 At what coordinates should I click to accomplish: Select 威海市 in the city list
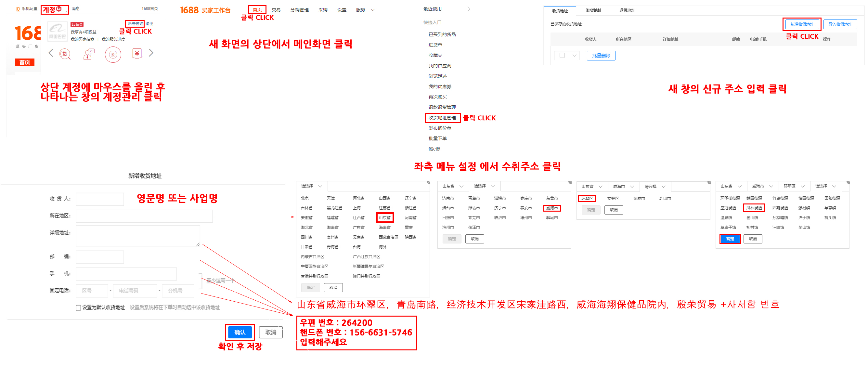click(552, 208)
